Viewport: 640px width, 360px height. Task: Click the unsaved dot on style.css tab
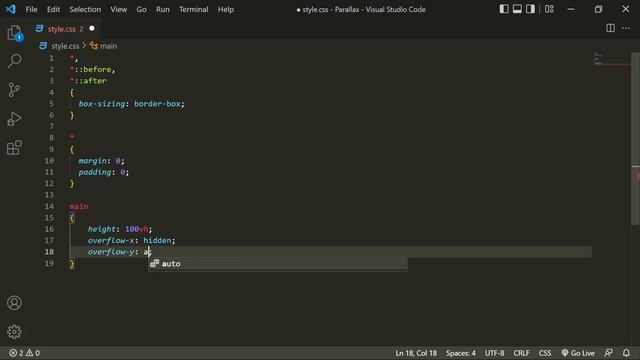92,28
